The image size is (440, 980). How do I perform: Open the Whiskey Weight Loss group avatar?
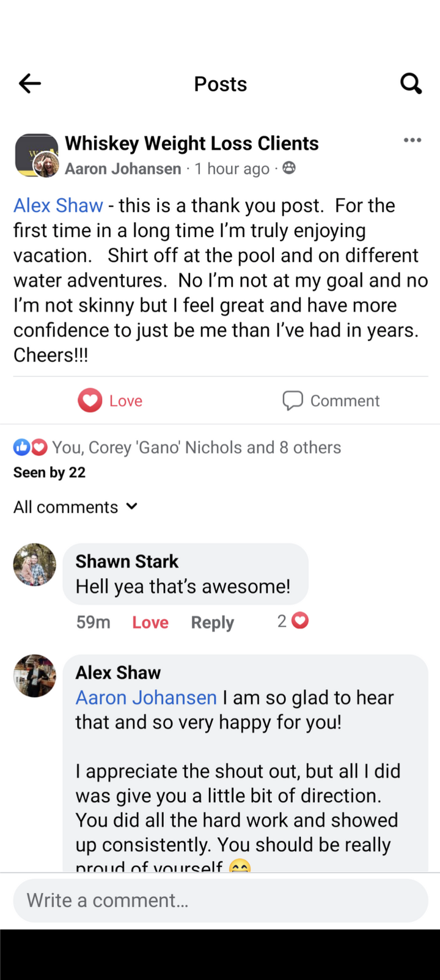(x=35, y=155)
